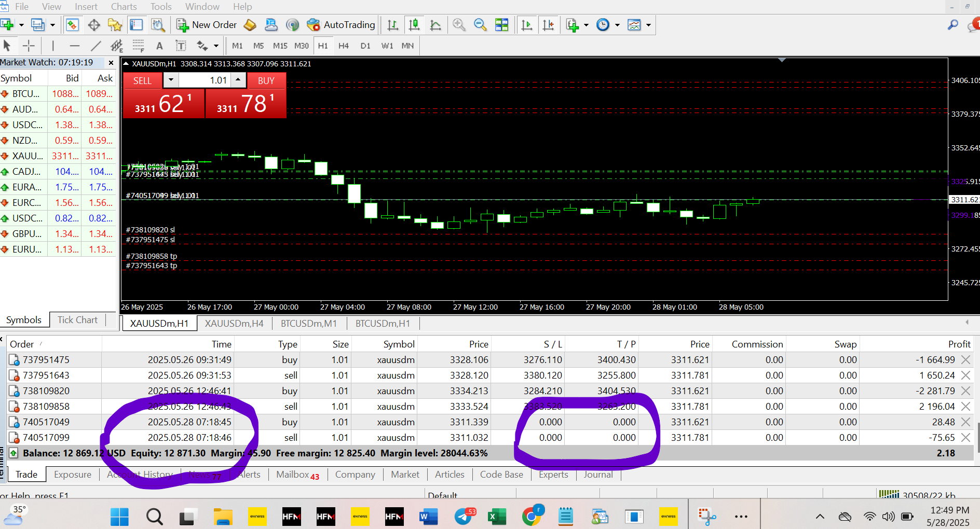
Task: Open the search magnifier in toolbar
Action: point(953,24)
